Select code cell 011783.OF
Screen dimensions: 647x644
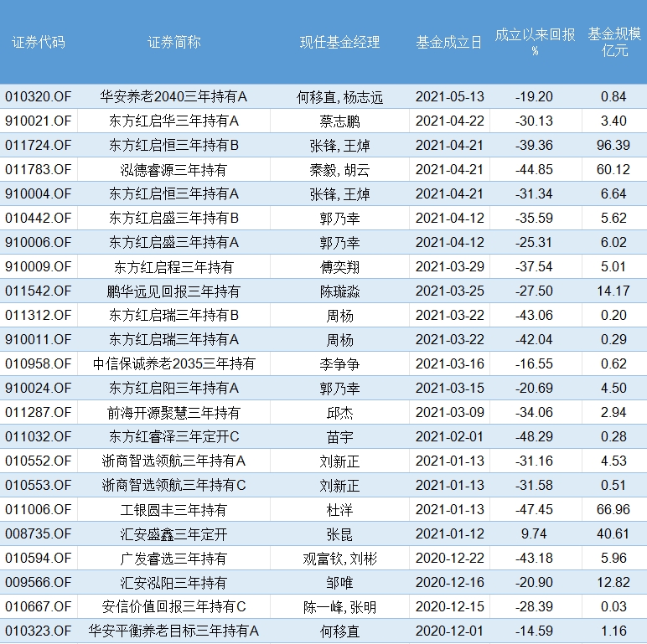point(39,170)
